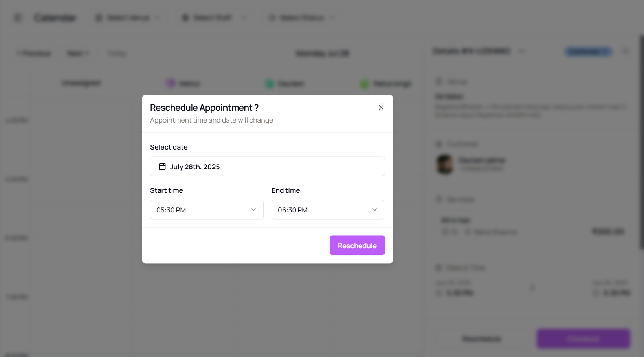Screen dimensions: 644x357
Task: Jump to Today in the calendar
Action: click(x=117, y=53)
